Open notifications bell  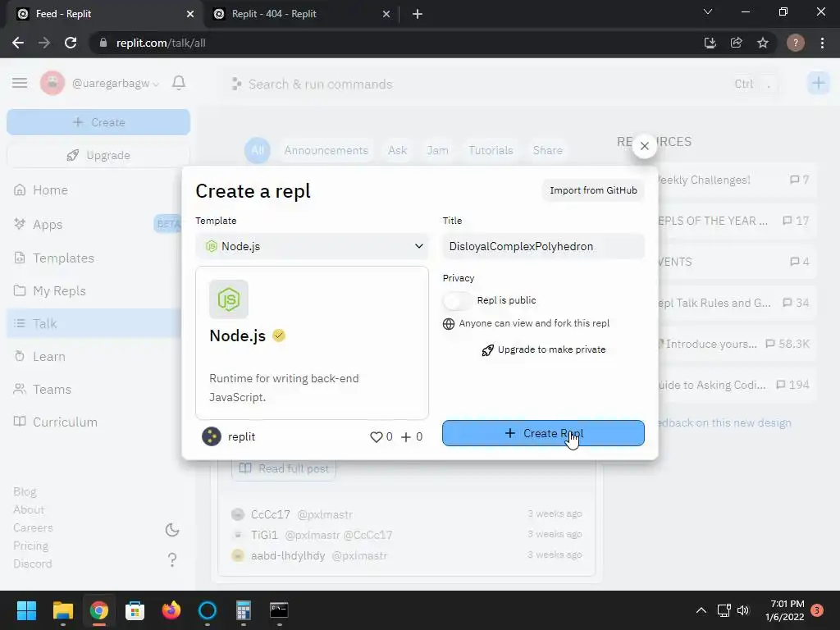pos(179,83)
